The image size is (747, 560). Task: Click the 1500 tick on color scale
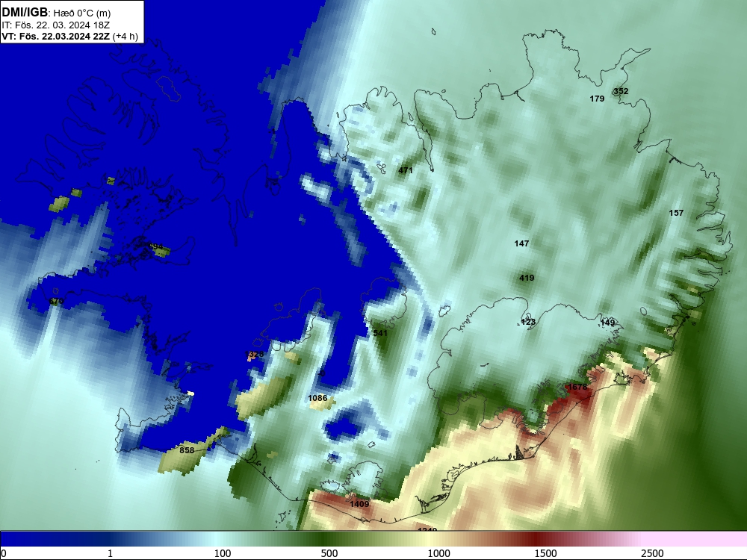tap(545, 553)
